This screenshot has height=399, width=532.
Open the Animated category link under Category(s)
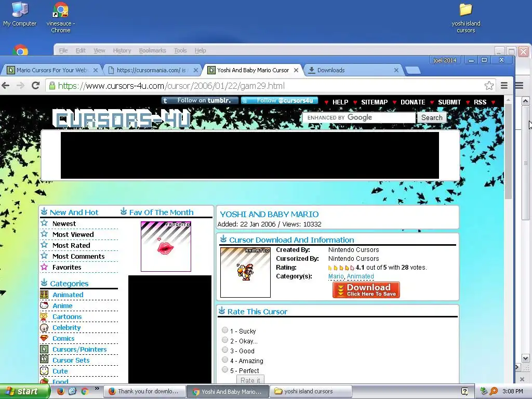click(361, 276)
